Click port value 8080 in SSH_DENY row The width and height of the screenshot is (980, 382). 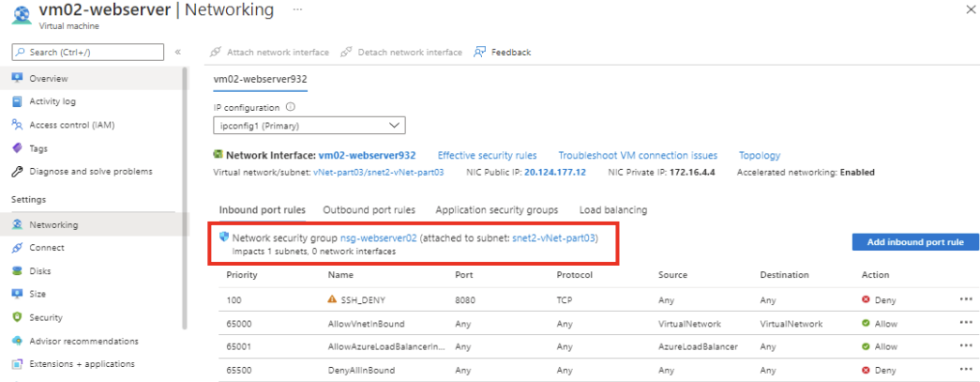pyautogui.click(x=466, y=300)
